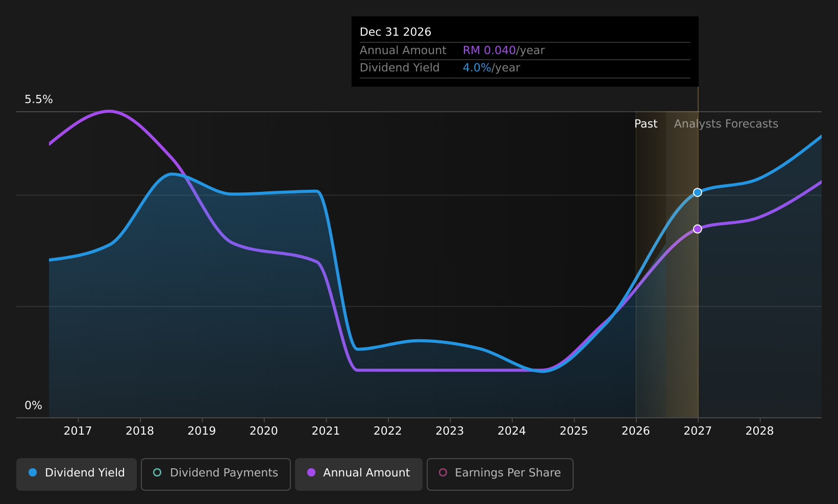Click the 2022 x-axis label
This screenshot has height=504, width=838.
[x=388, y=431]
